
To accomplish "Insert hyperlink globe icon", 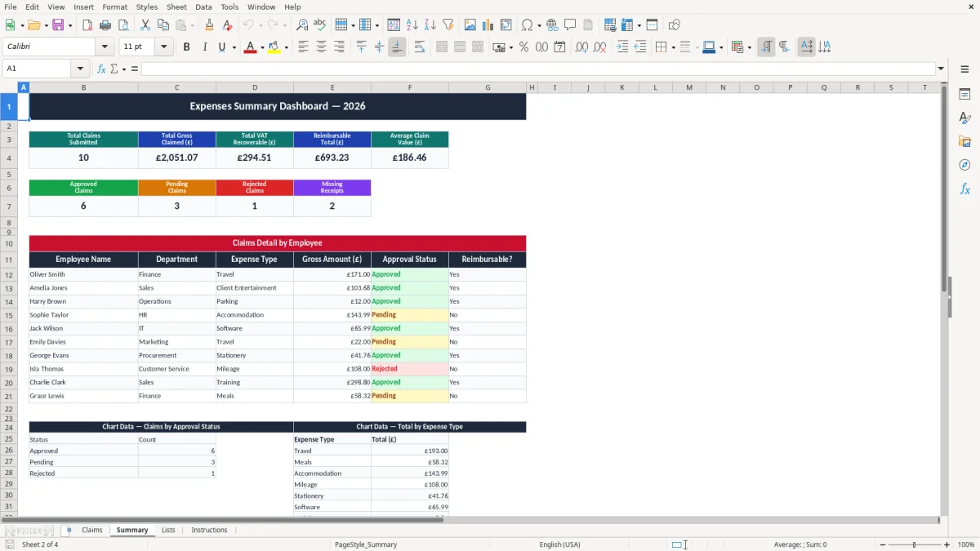I will coord(552,25).
